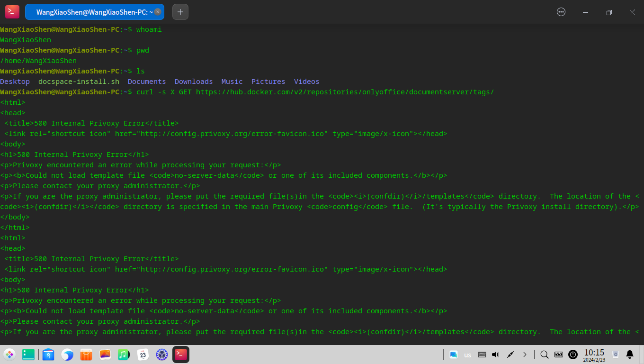Screen dimensions: 644x364
Task: Click the 'Videos' directory name
Action: pyautogui.click(x=307, y=82)
